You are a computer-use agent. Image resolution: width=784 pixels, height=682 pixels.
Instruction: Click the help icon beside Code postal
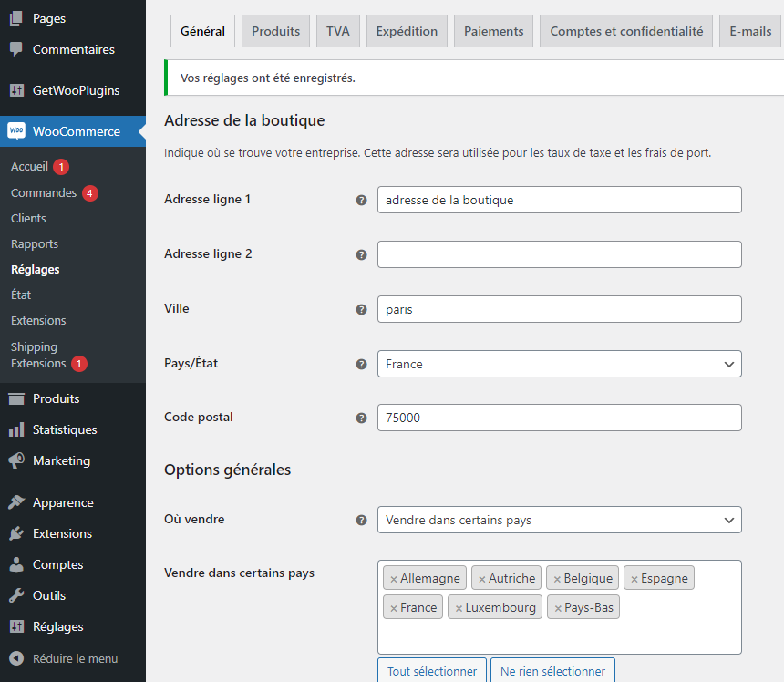tap(361, 418)
